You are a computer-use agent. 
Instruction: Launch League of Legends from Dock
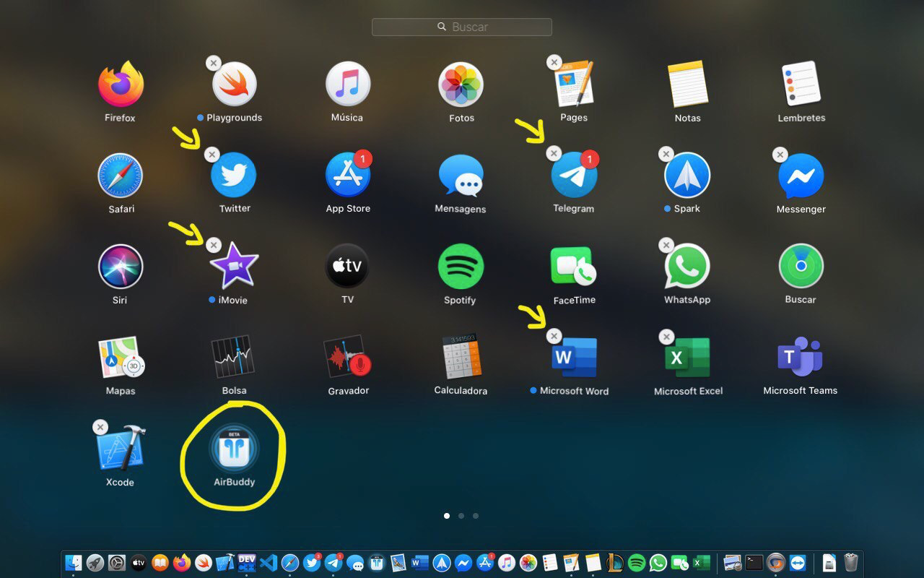615,562
